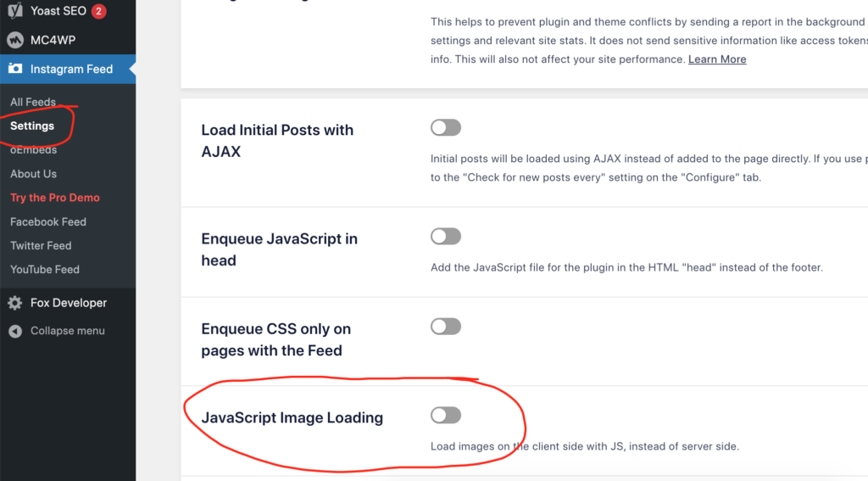Click the Yoast SEO icon

15,9
